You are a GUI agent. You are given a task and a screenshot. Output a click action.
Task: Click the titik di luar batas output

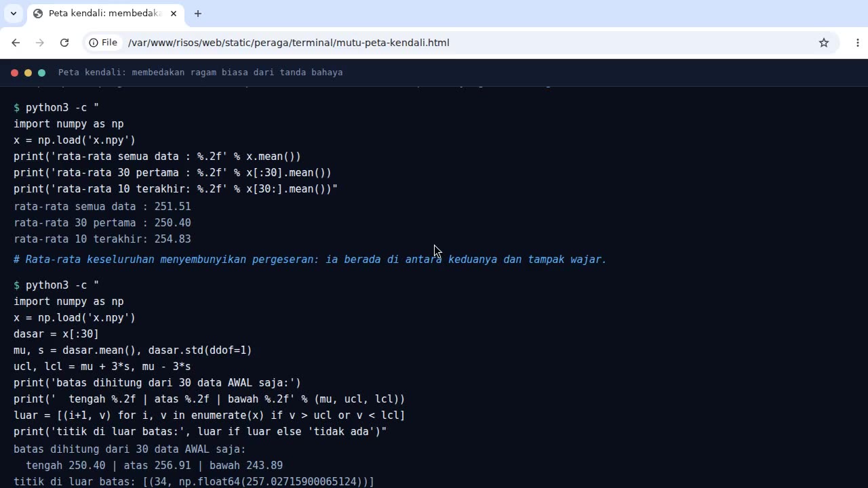tap(194, 481)
